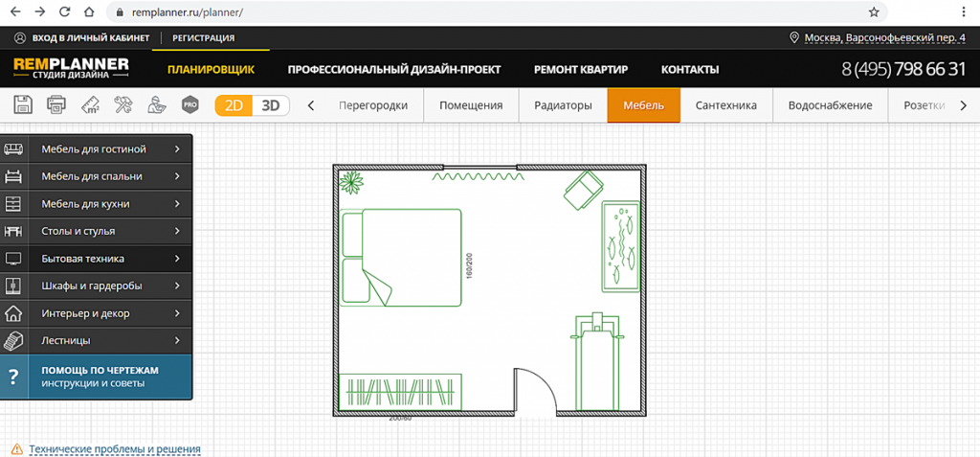The width and height of the screenshot is (980, 457).
Task: Open the area ruler m² tool
Action: pos(90,104)
